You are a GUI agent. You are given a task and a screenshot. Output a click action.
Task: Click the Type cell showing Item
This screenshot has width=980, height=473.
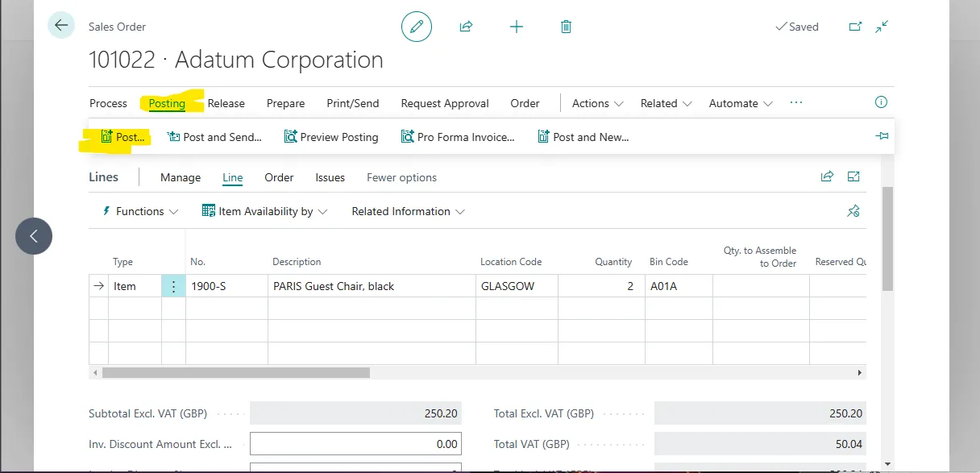coord(135,286)
